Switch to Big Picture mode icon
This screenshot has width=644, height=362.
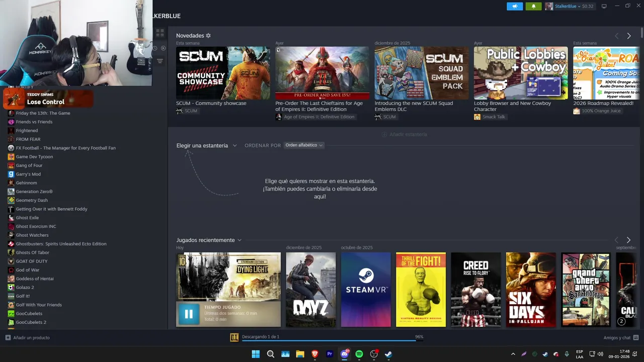coord(604,6)
